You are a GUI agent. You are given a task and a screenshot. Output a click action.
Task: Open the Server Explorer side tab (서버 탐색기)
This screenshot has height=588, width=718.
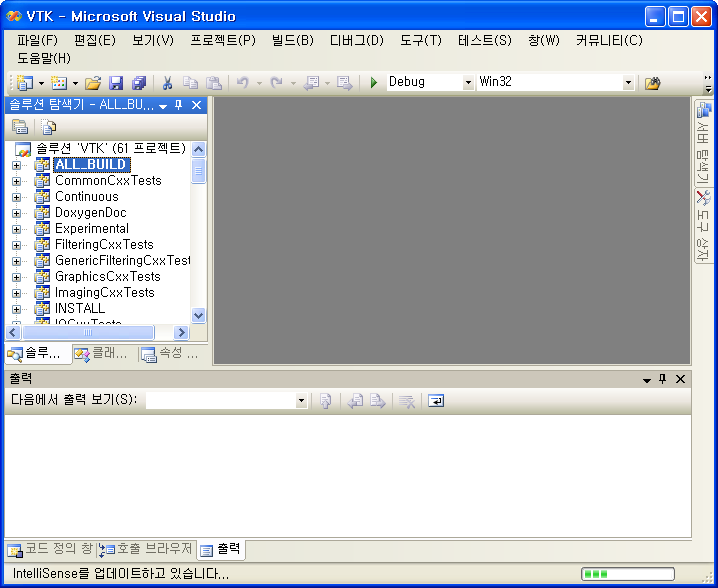[x=703, y=143]
